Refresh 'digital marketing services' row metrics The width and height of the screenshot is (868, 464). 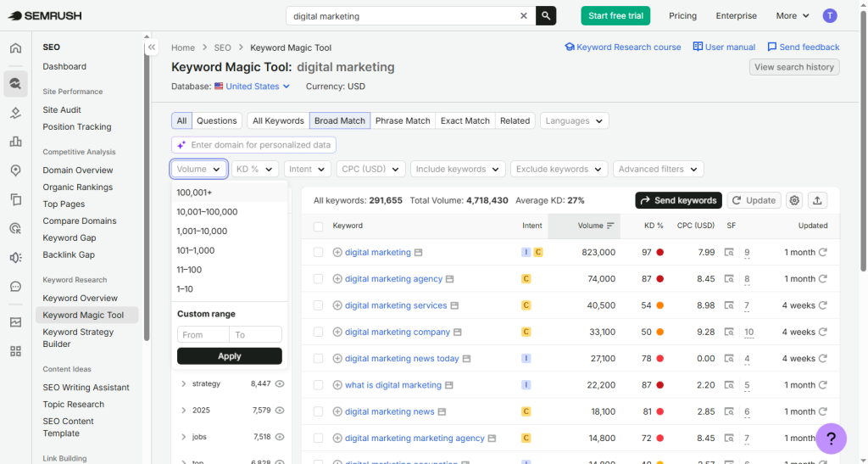click(823, 305)
